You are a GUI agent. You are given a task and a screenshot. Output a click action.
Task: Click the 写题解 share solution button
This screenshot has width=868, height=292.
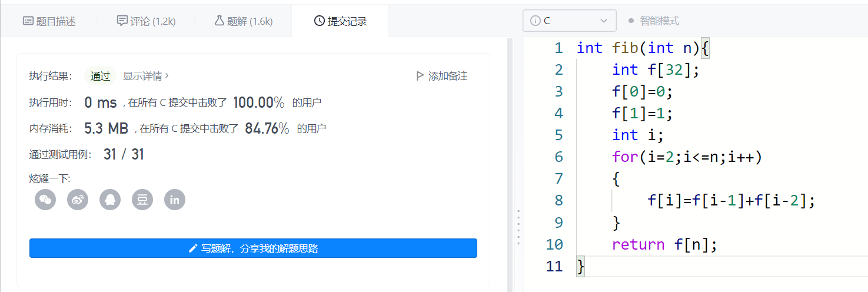pyautogui.click(x=253, y=248)
